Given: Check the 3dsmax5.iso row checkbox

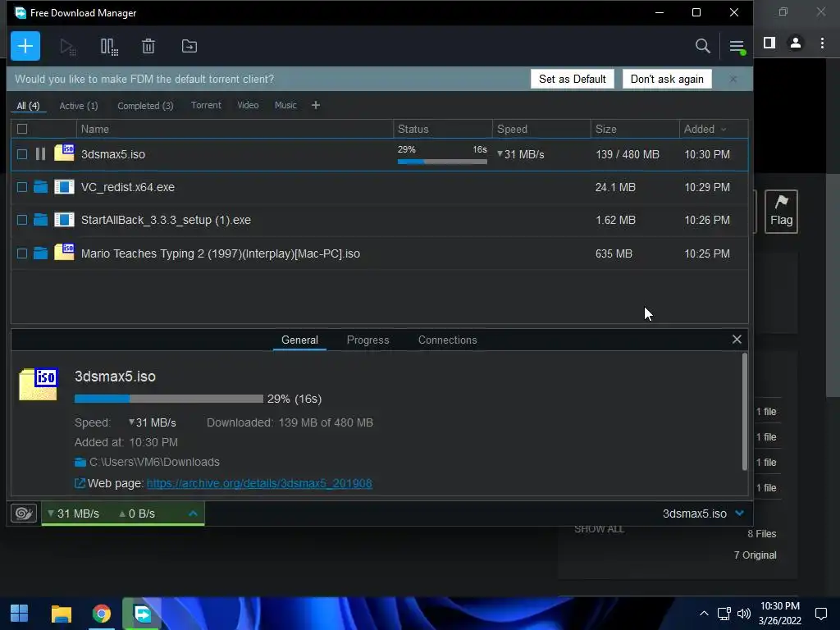Looking at the screenshot, I should 22,154.
